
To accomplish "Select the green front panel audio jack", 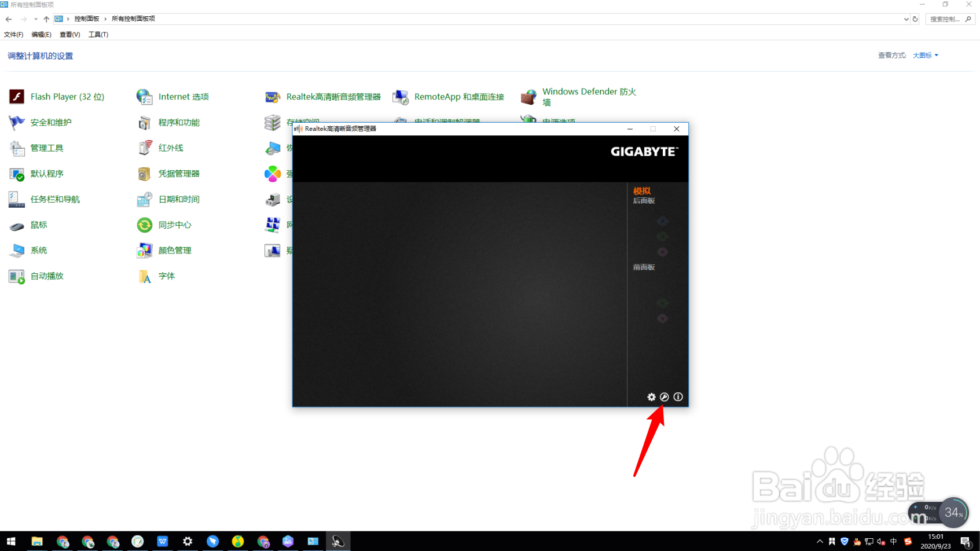I will [663, 303].
